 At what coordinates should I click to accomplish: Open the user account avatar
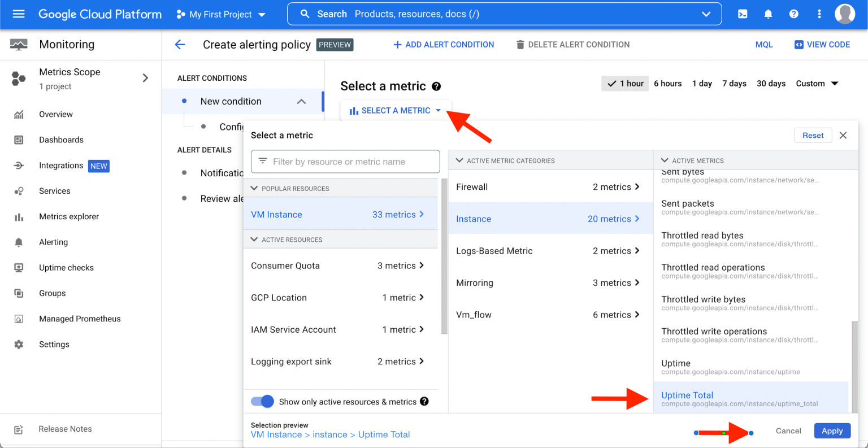point(845,14)
